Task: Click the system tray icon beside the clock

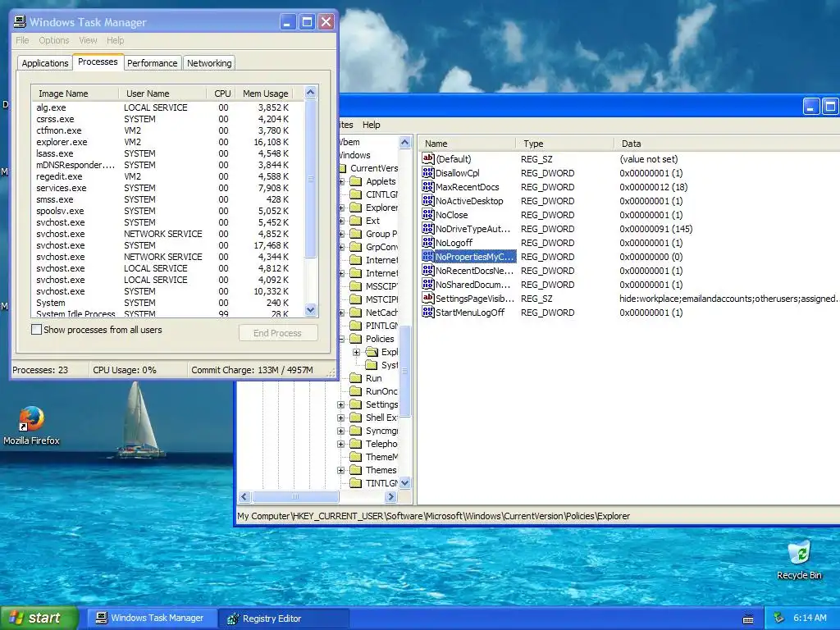Action: coord(779,618)
